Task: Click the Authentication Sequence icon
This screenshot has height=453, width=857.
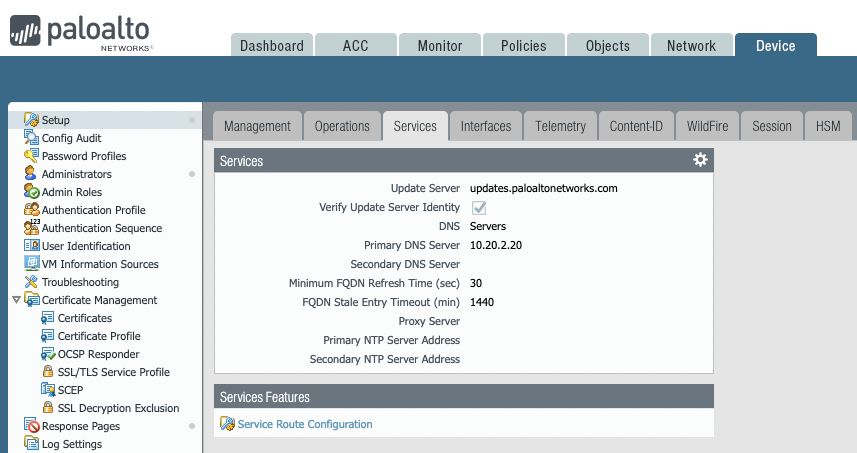Action: click(31, 227)
